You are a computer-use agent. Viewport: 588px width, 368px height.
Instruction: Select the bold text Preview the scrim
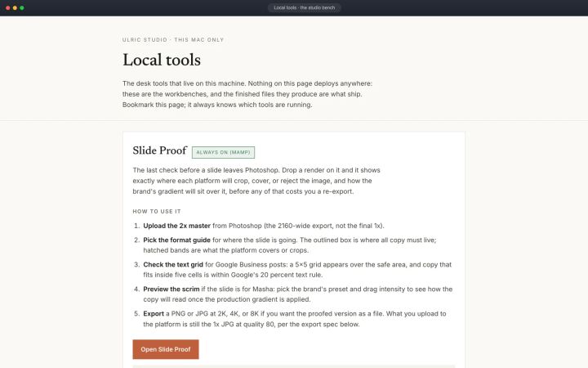click(x=171, y=289)
